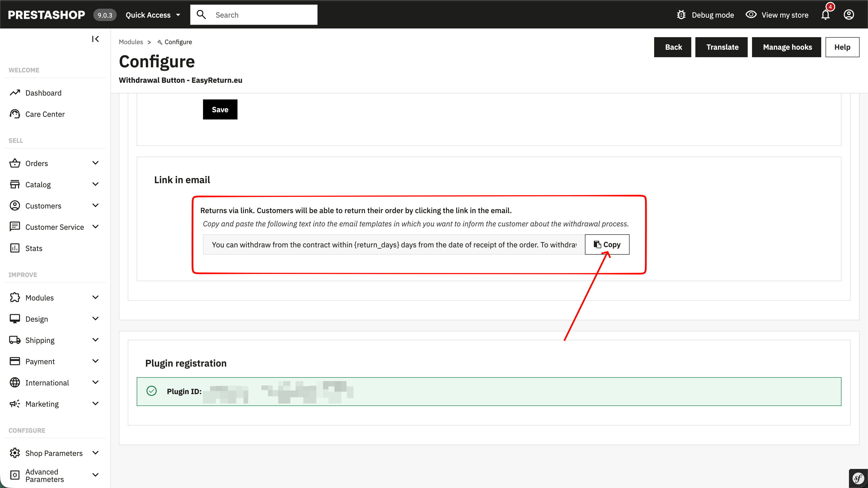
Task: Copy the withdrawal email text
Action: pyautogui.click(x=607, y=244)
